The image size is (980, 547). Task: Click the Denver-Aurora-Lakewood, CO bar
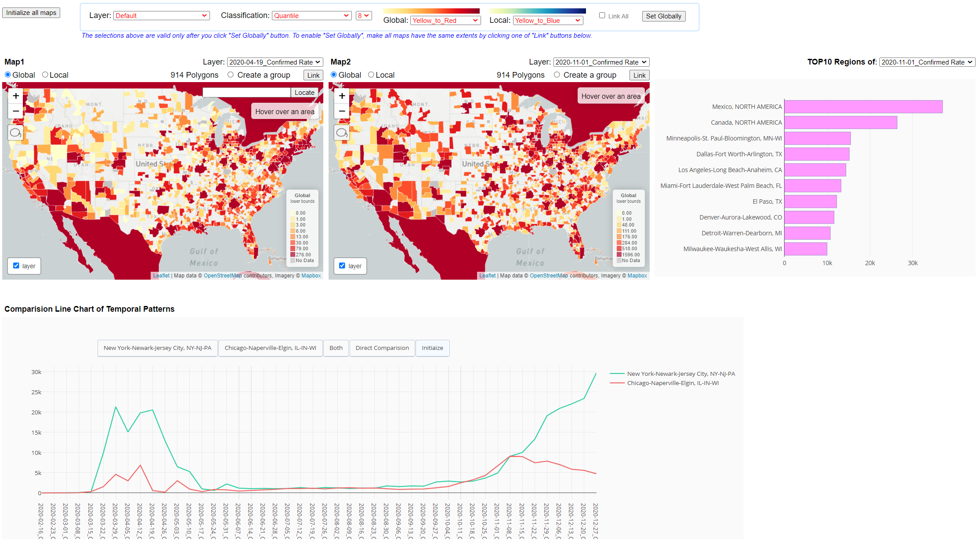(x=809, y=217)
